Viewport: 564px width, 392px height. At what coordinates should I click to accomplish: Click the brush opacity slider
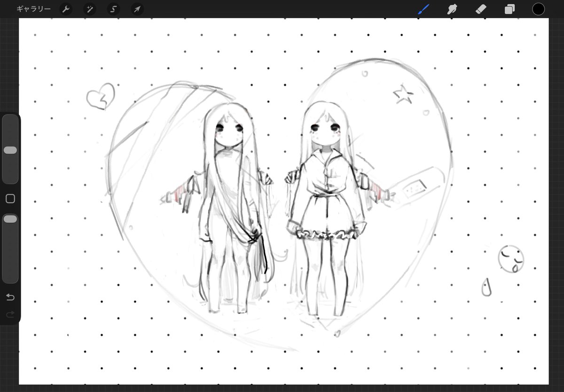point(10,248)
